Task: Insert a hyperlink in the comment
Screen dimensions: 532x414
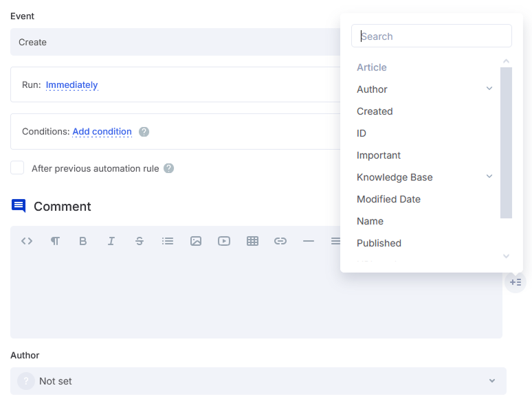Action: pos(280,241)
